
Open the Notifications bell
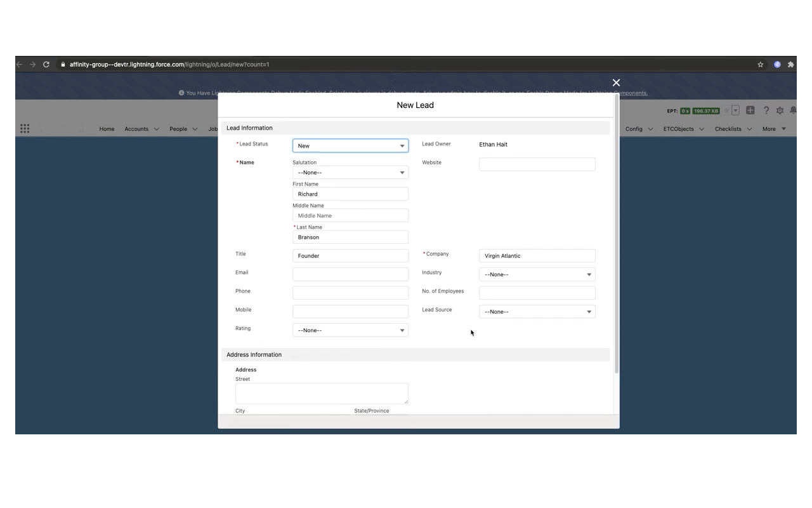[793, 110]
